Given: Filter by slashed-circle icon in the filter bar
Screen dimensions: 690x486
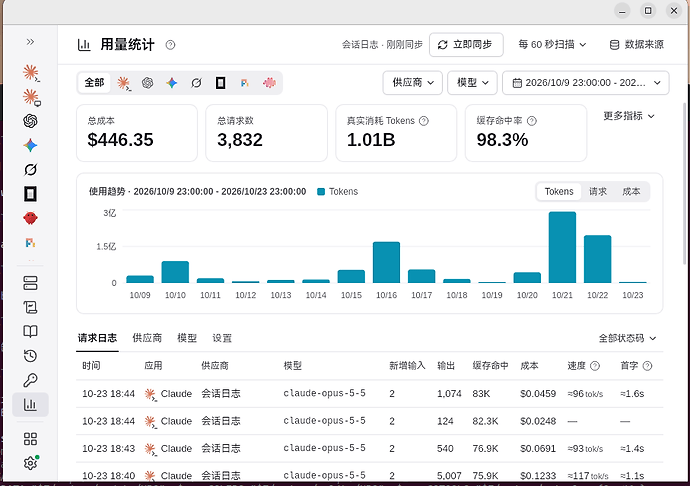Looking at the screenshot, I should click(x=196, y=83).
